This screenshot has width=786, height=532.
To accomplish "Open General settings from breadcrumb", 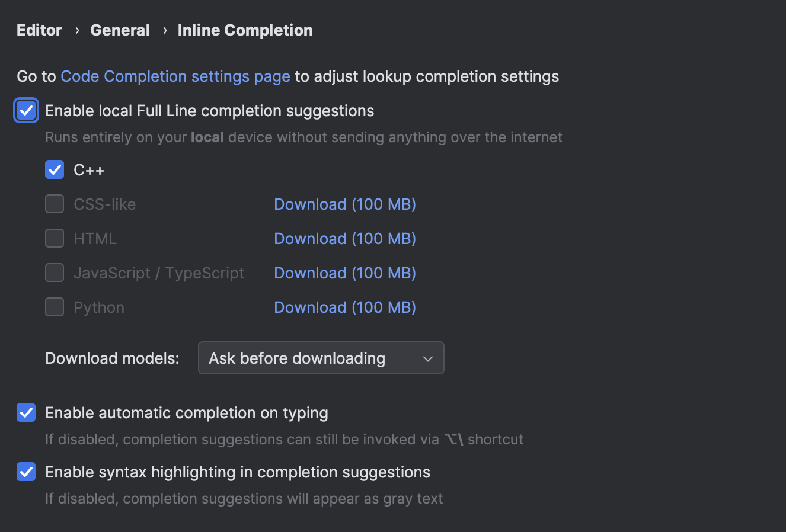I will pyautogui.click(x=120, y=30).
